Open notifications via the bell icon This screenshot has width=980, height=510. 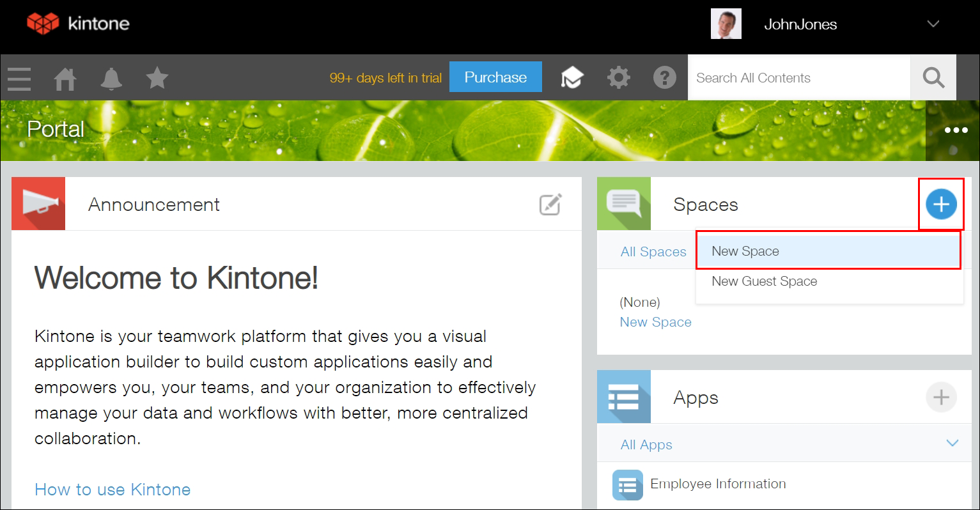(x=111, y=78)
